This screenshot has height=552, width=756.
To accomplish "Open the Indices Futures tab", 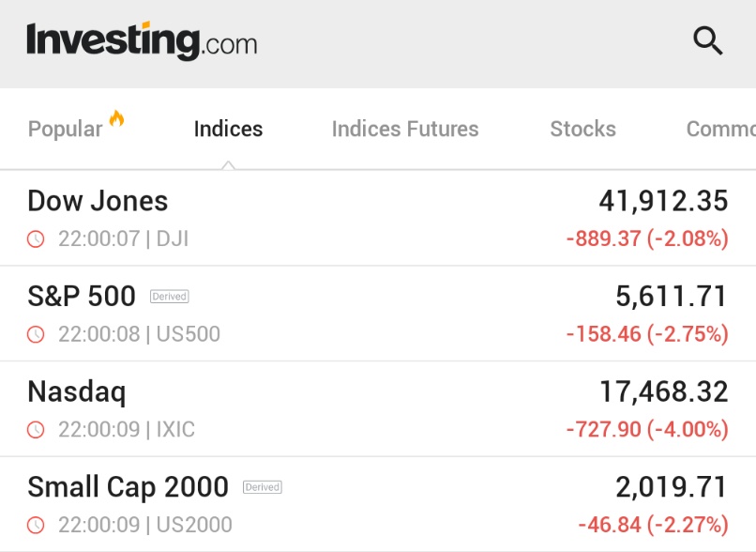I will 405,129.
